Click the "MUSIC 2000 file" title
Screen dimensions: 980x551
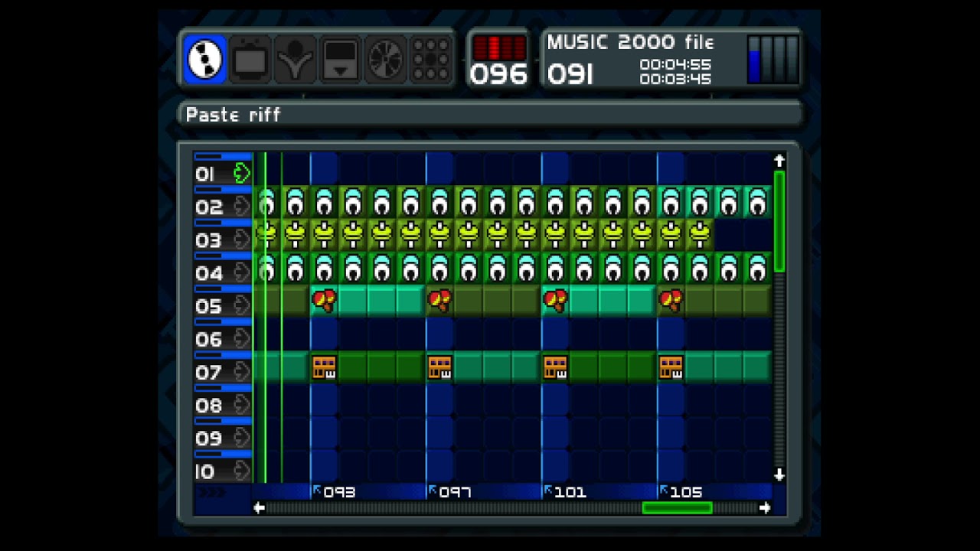point(630,43)
